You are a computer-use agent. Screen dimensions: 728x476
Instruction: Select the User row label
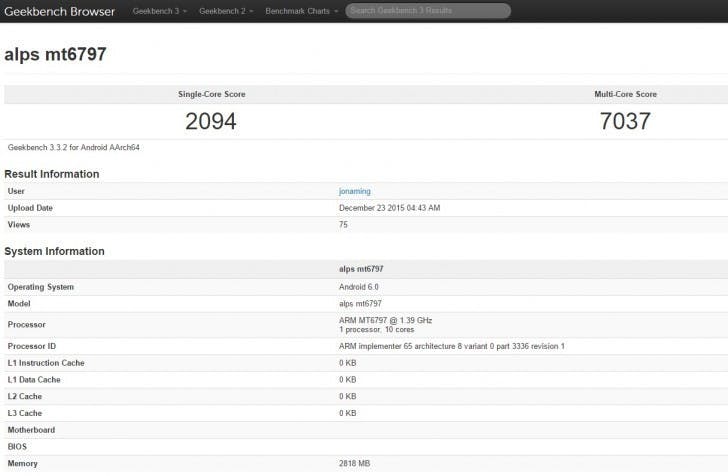[x=16, y=191]
